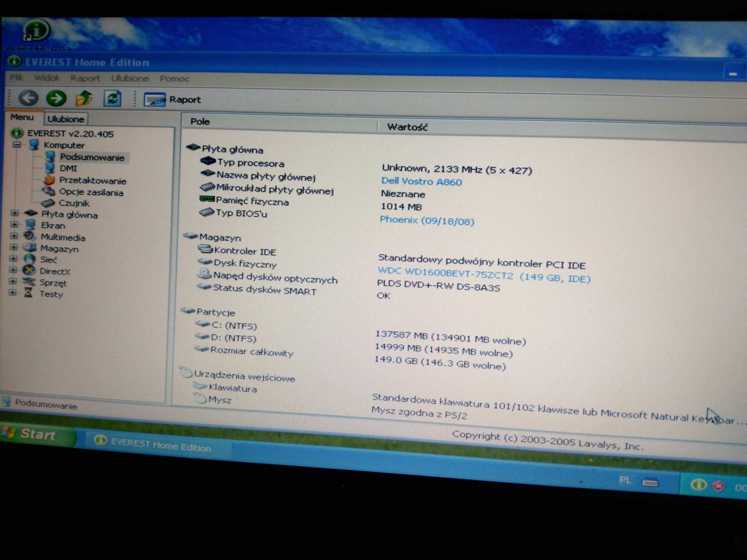747x560 pixels.
Task: Click the Multimedia speaker icon
Action: coord(30,236)
